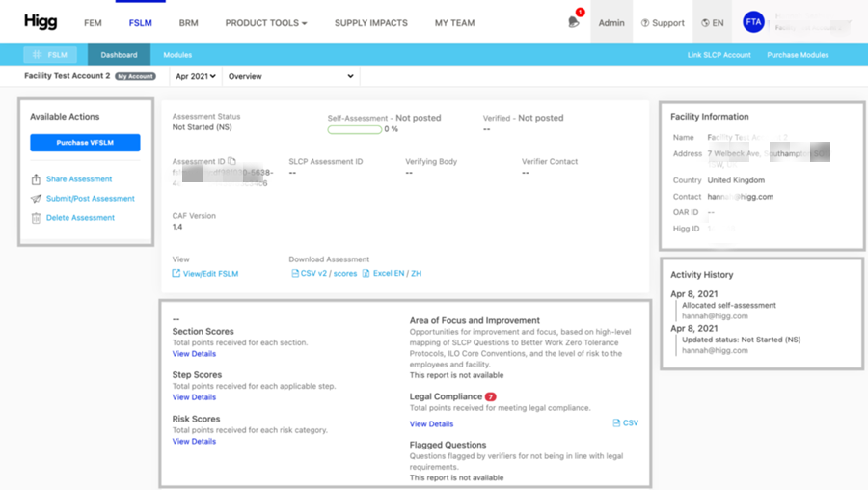The image size is (868, 490).
Task: Download the scores CSV link
Action: (x=345, y=273)
